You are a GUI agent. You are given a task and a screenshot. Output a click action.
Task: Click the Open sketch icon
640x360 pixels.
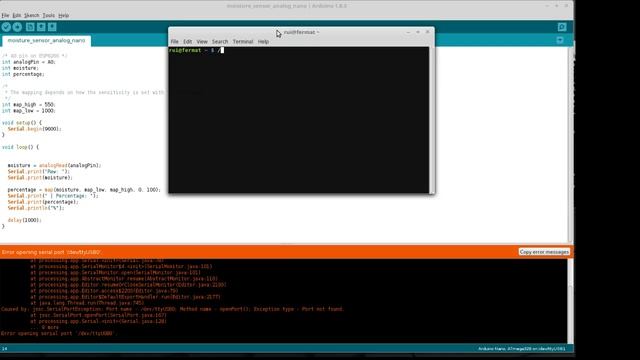coord(41,27)
